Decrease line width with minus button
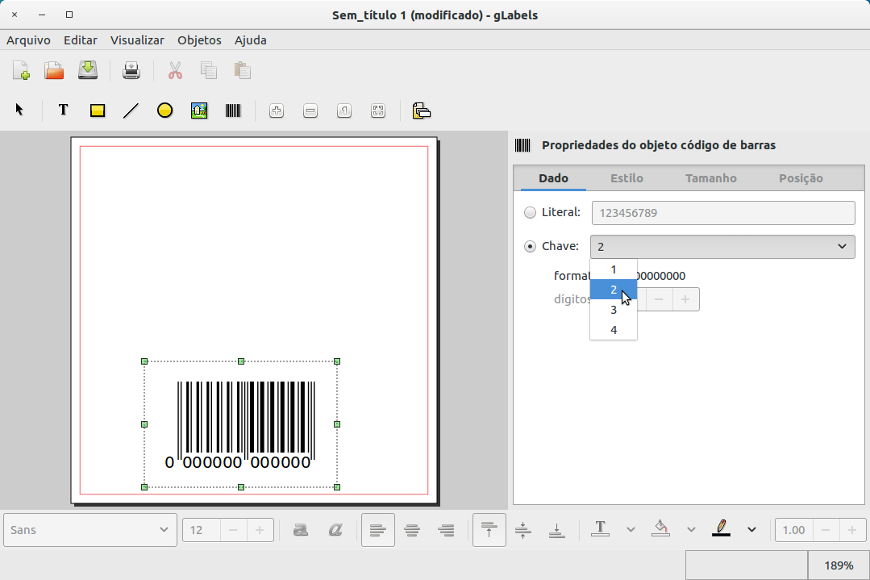870x580 pixels. pyautogui.click(x=826, y=531)
